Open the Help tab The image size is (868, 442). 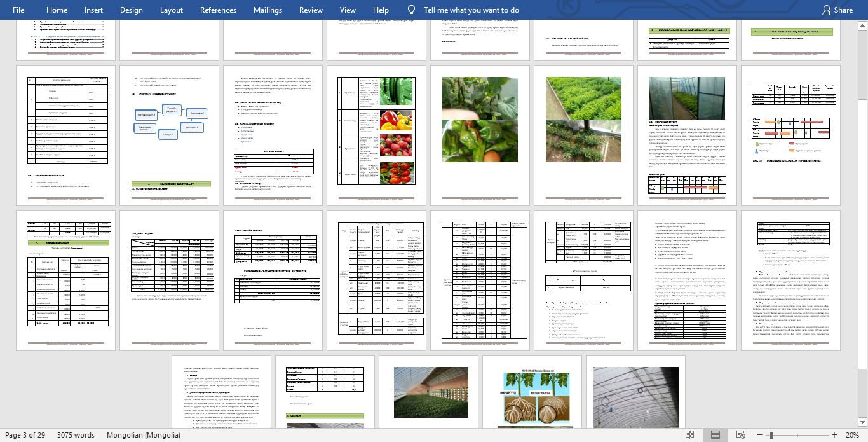381,10
